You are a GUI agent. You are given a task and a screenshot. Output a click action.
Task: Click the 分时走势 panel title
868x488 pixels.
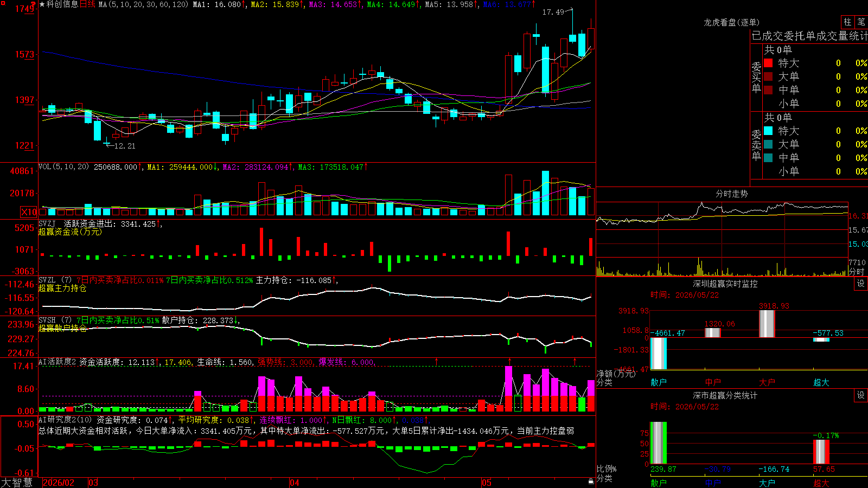732,194
